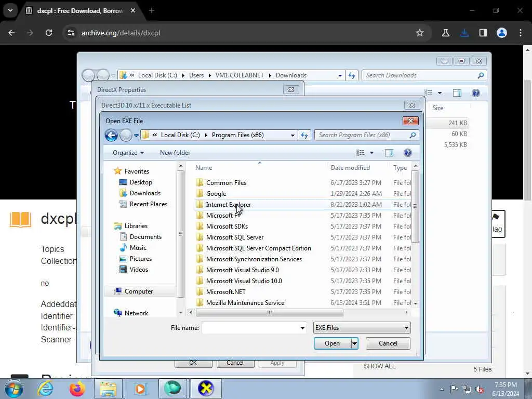This screenshot has width=532, height=399.
Task: Click navigation pane scroll down arrow
Action: (180, 312)
